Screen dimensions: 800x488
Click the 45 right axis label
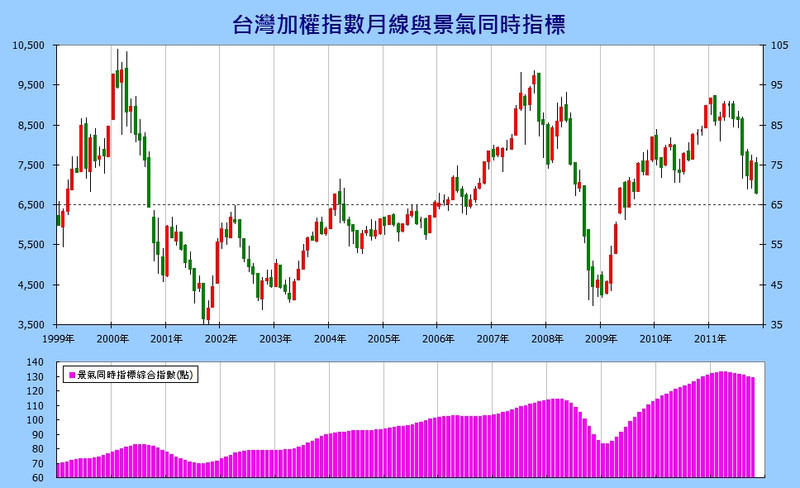(777, 285)
